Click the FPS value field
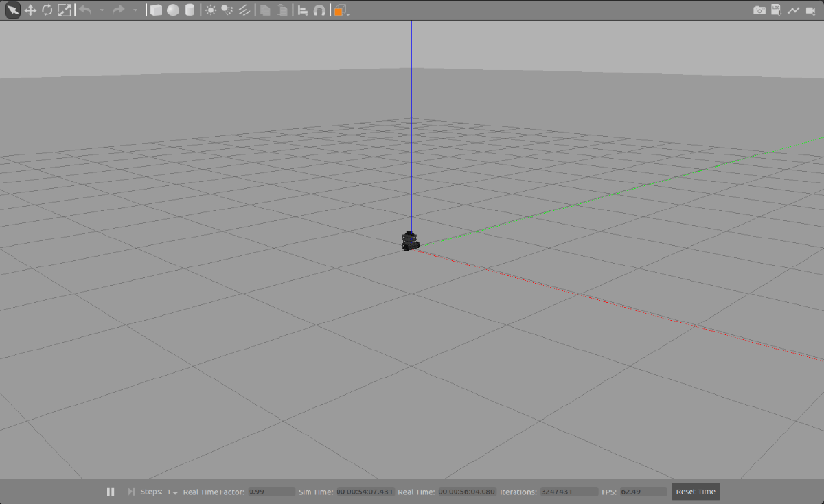The image size is (824, 504). coord(643,492)
